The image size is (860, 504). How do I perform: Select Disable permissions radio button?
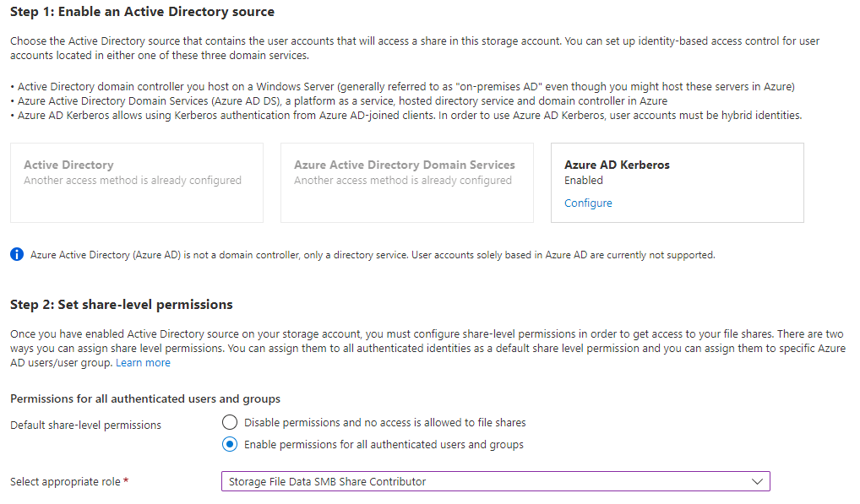[x=230, y=422]
